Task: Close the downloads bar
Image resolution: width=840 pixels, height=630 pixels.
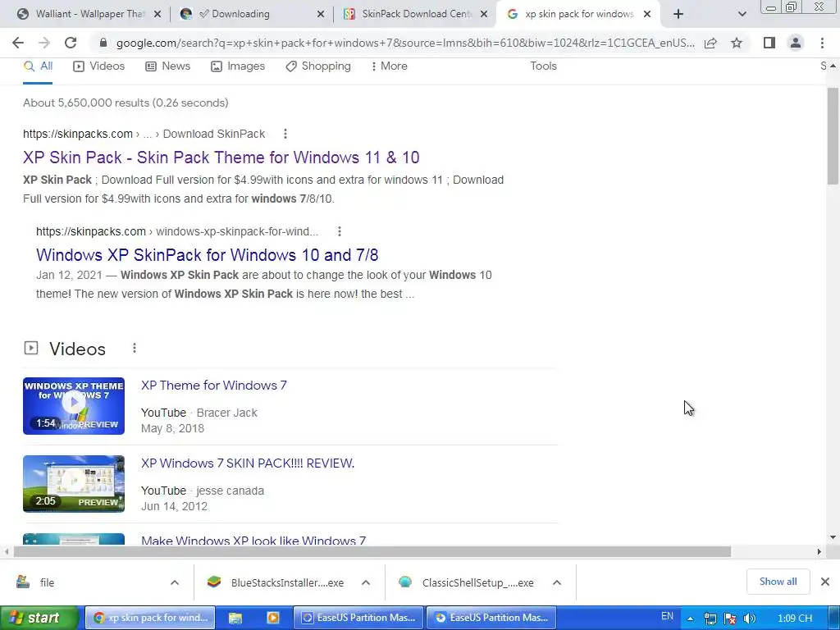Action: tap(825, 582)
